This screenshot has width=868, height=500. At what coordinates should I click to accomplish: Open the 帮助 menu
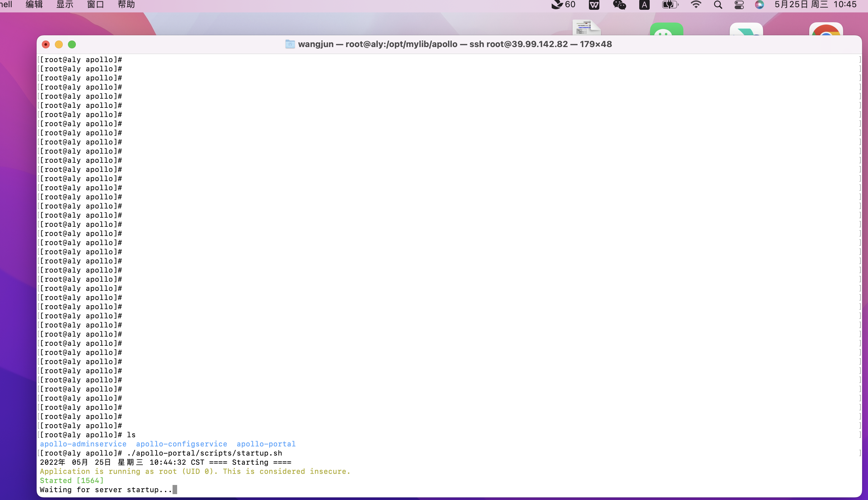coord(126,5)
